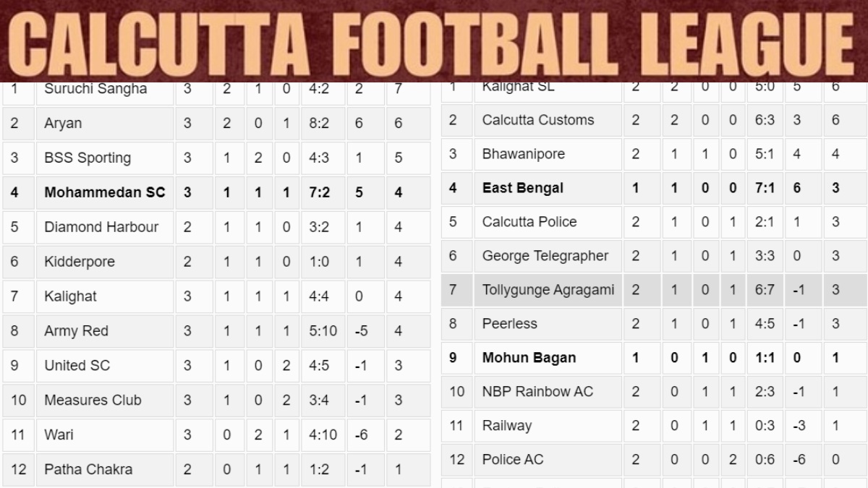Open the Mohammedan SC team link
This screenshot has width=868, height=488.
point(104,192)
